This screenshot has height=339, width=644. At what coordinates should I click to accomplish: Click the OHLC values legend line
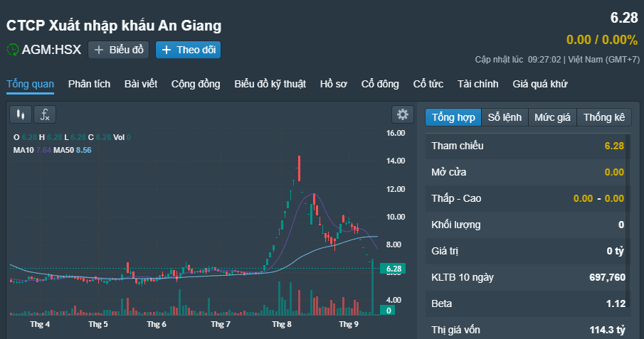72,137
